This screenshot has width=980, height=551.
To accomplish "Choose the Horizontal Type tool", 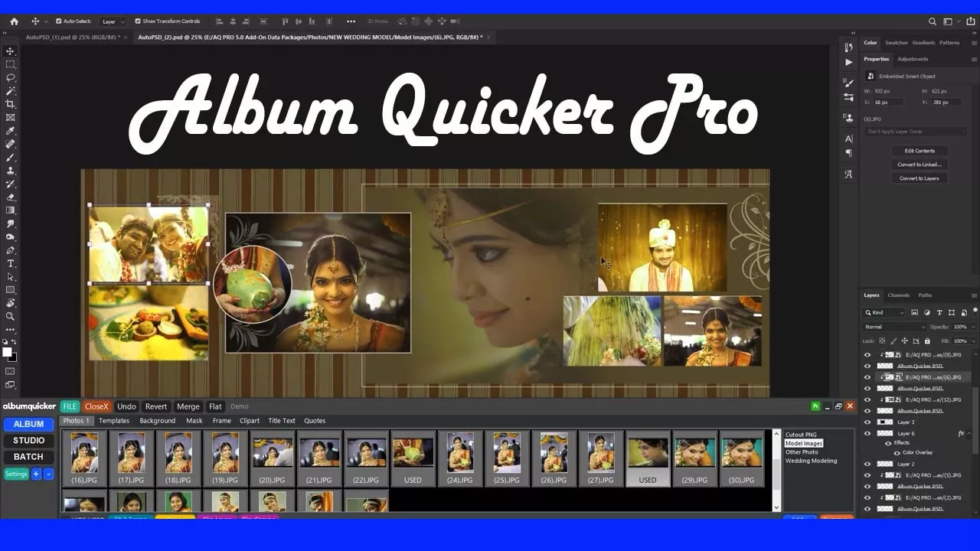I will 11,263.
